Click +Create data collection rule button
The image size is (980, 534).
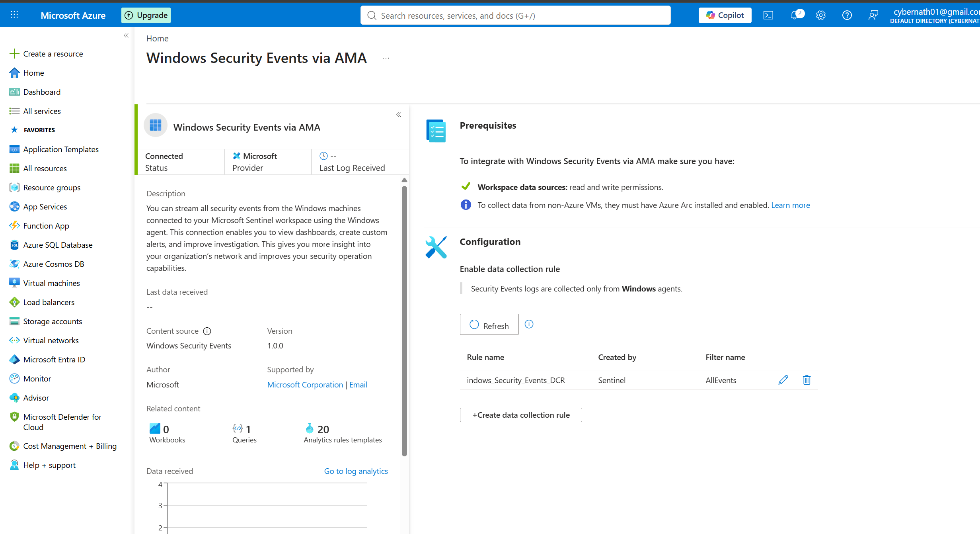(x=521, y=415)
